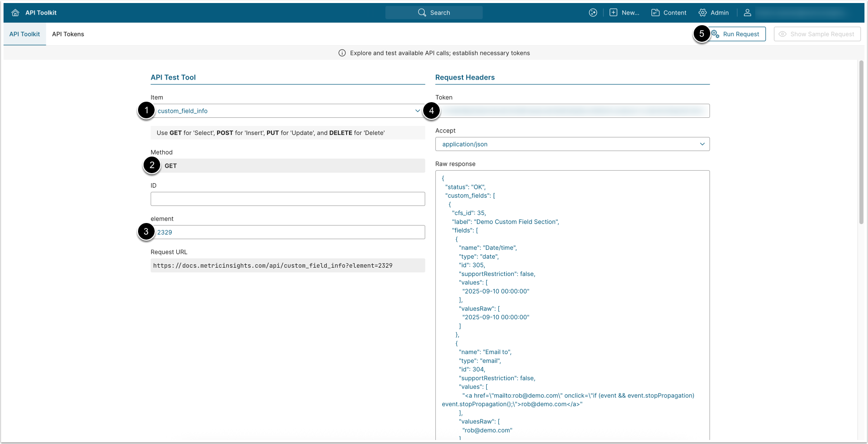Click the page vertical scrollbar
868x444 pixels.
pyautogui.click(x=861, y=142)
